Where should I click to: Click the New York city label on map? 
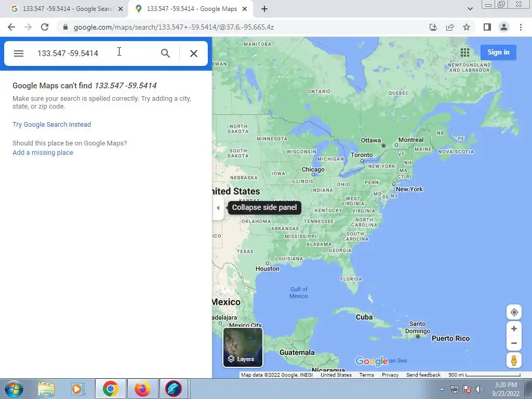click(x=409, y=189)
